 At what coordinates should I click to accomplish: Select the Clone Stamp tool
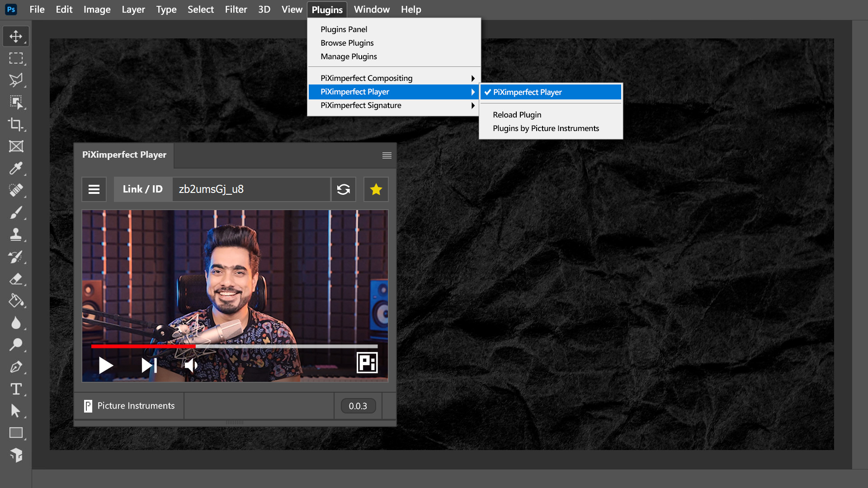[x=16, y=234]
